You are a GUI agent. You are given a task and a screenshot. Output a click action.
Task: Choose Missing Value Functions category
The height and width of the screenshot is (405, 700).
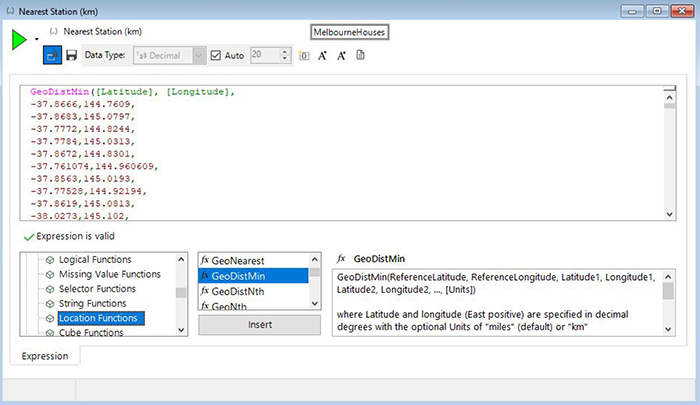[x=109, y=274]
